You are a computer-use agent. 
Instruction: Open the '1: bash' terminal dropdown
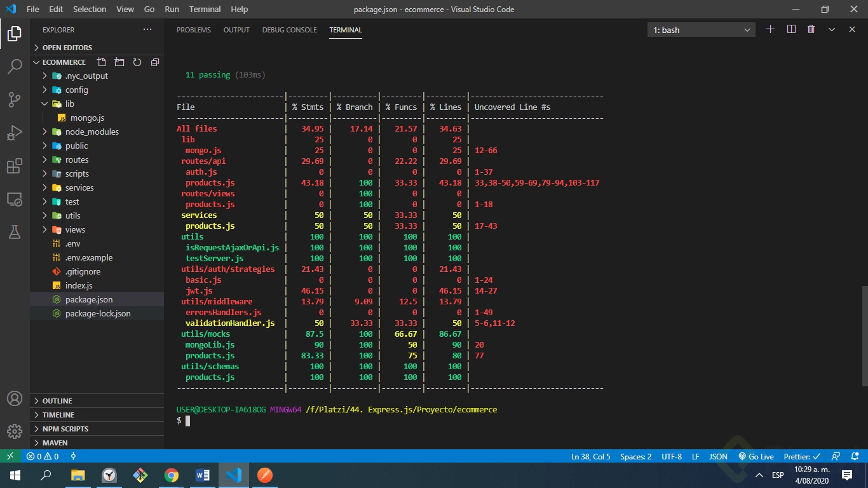point(701,30)
